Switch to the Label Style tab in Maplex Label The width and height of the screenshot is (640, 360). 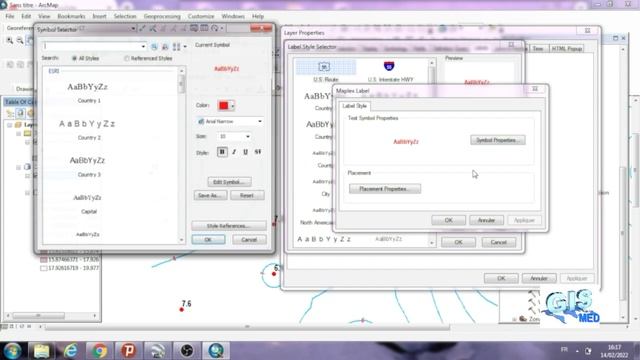[x=354, y=106]
